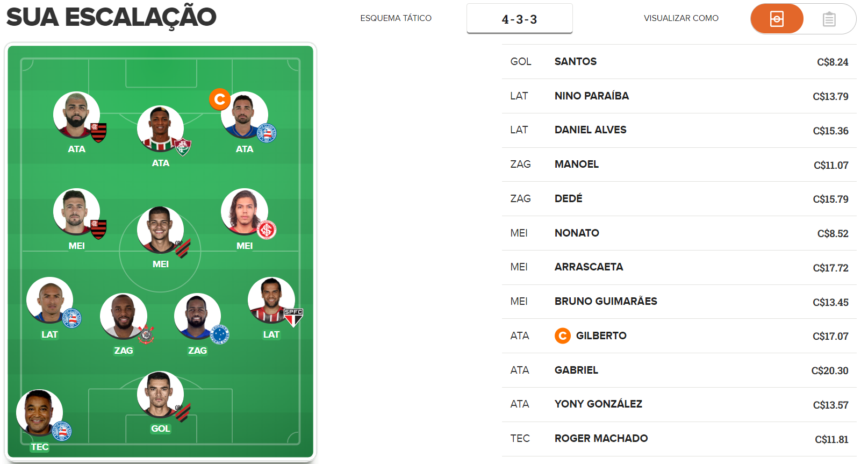Screen dimensions: 868x464
Task: Select the Flamengo striker avatar on the pitch
Action: (x=76, y=115)
